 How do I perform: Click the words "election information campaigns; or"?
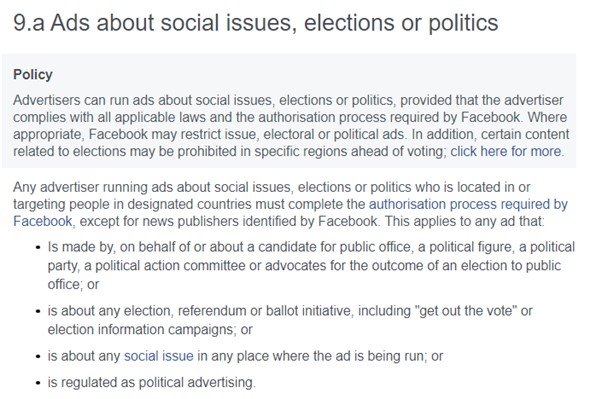coord(150,329)
